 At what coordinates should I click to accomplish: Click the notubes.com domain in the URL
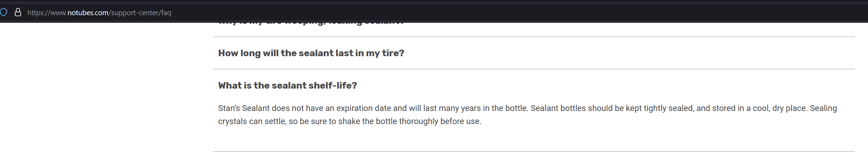coord(88,13)
